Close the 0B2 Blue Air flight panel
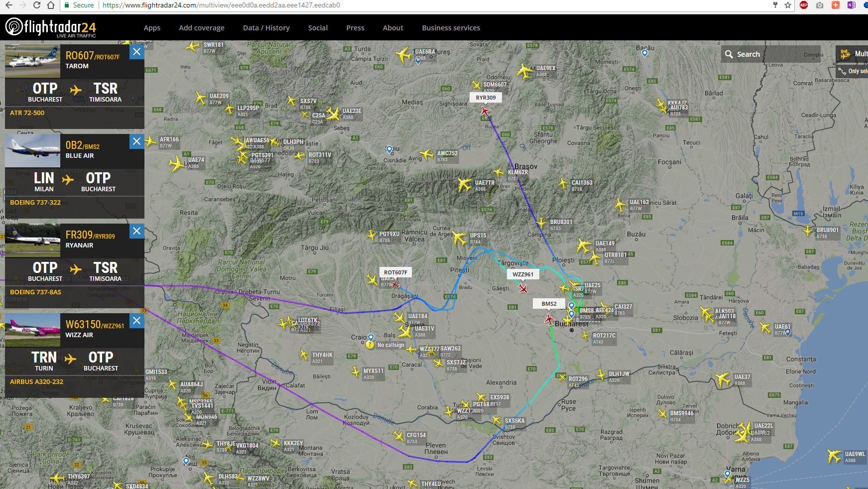The width and height of the screenshot is (868, 489). [137, 141]
